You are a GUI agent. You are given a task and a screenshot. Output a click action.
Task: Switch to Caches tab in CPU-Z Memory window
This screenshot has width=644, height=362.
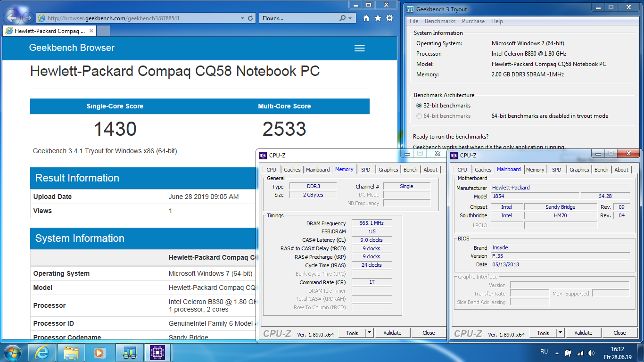292,170
